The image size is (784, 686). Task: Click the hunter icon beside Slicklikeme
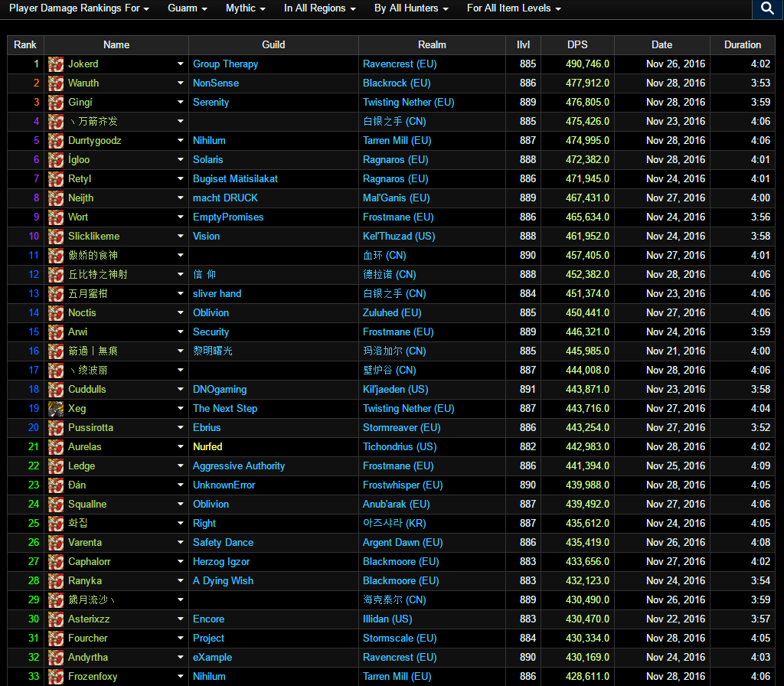point(55,236)
